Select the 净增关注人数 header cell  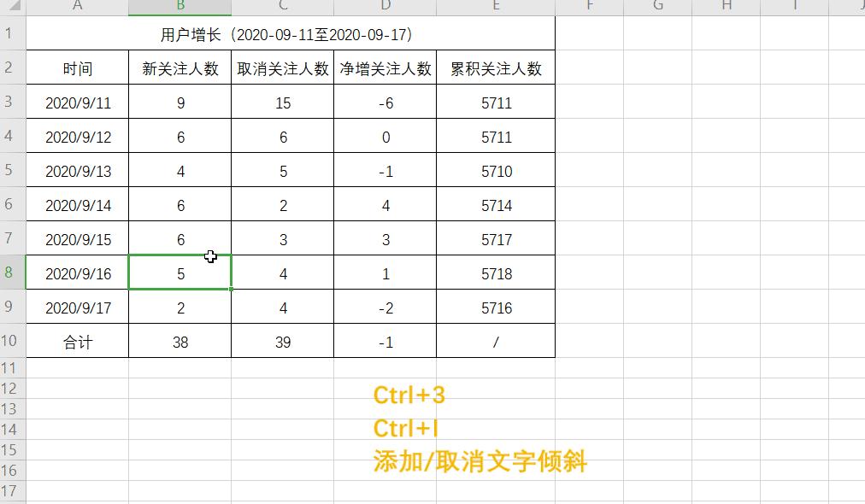coord(385,67)
